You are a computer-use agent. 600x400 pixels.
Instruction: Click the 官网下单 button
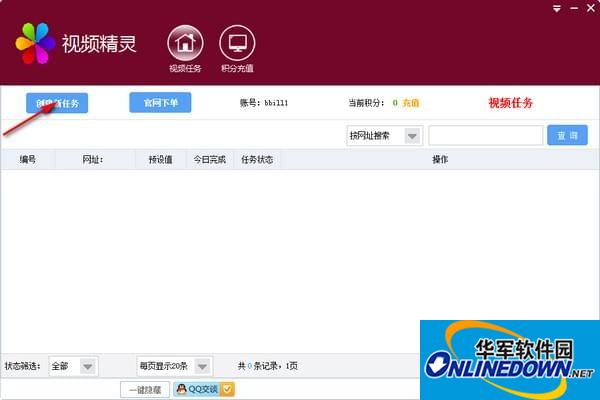click(x=160, y=103)
